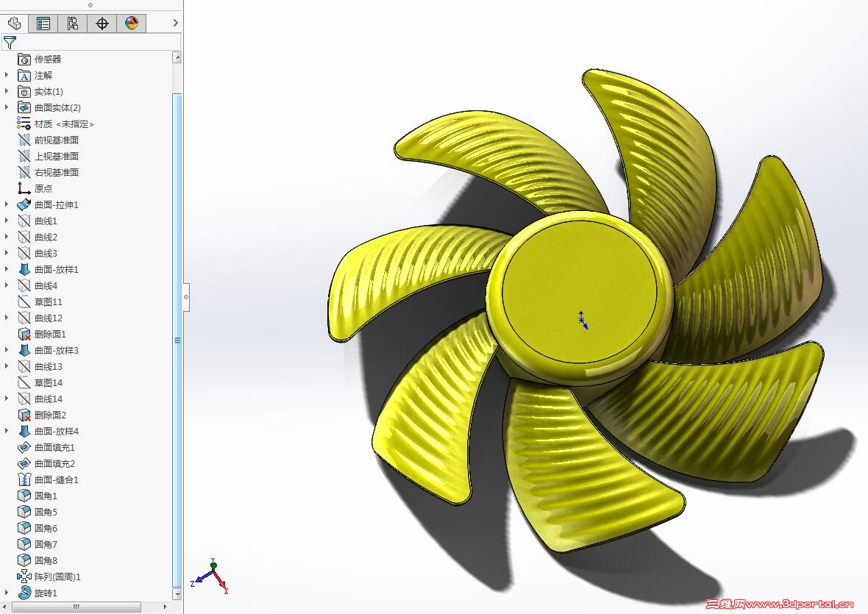Select the 传感器 sensors folder icon
Screen dimensions: 868x614
24,59
